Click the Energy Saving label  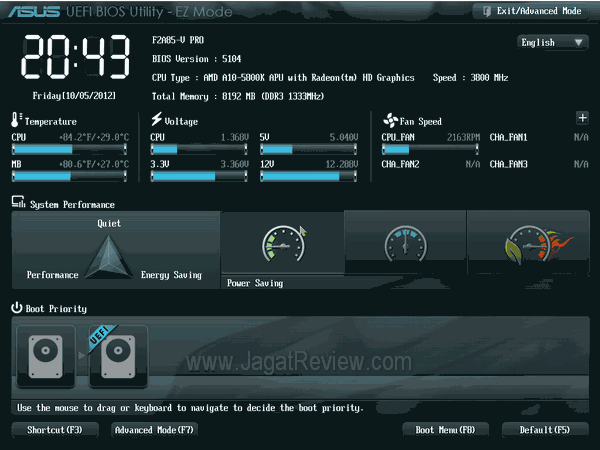coord(171,275)
